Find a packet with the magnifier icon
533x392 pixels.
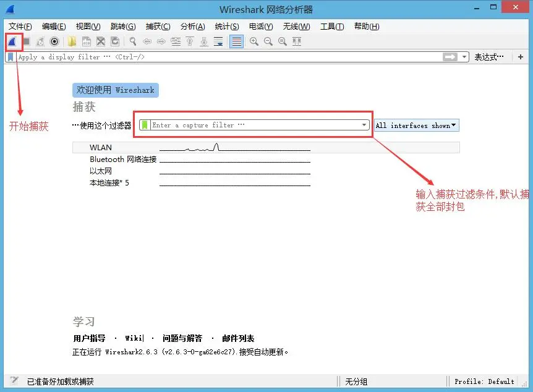pyautogui.click(x=133, y=41)
